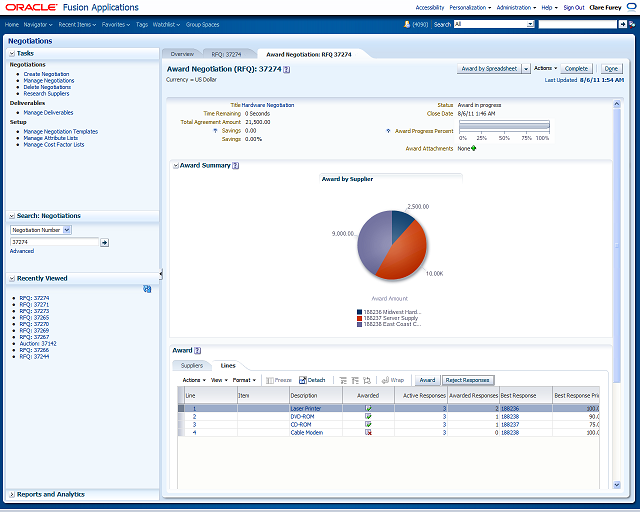Click green add icon next to Award Attachments
This screenshot has width=640, height=512.
[473, 148]
